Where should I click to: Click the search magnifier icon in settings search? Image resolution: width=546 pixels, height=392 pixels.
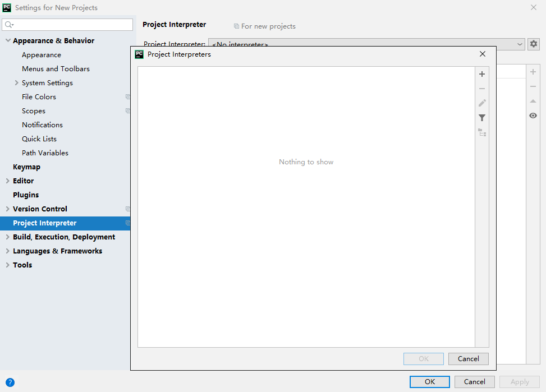tap(9, 24)
